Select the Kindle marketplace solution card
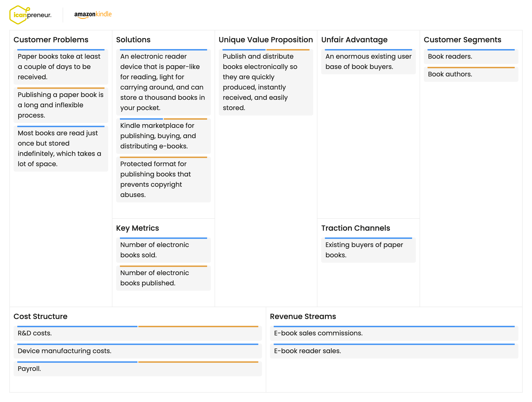The image size is (532, 402). coord(163,136)
